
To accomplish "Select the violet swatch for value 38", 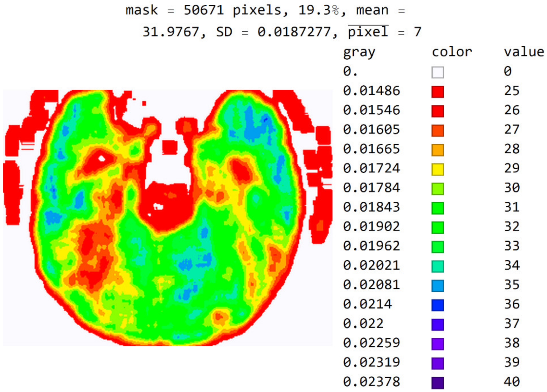I will pos(438,344).
